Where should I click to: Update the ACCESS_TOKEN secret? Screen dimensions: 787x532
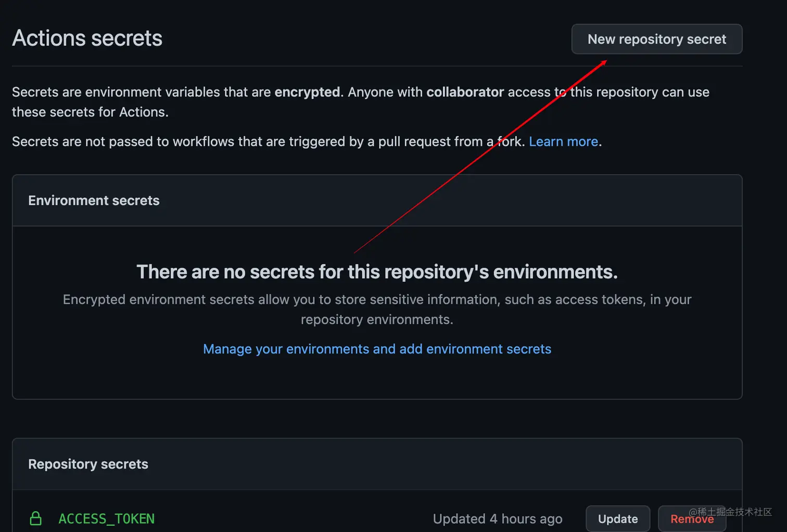pos(617,518)
